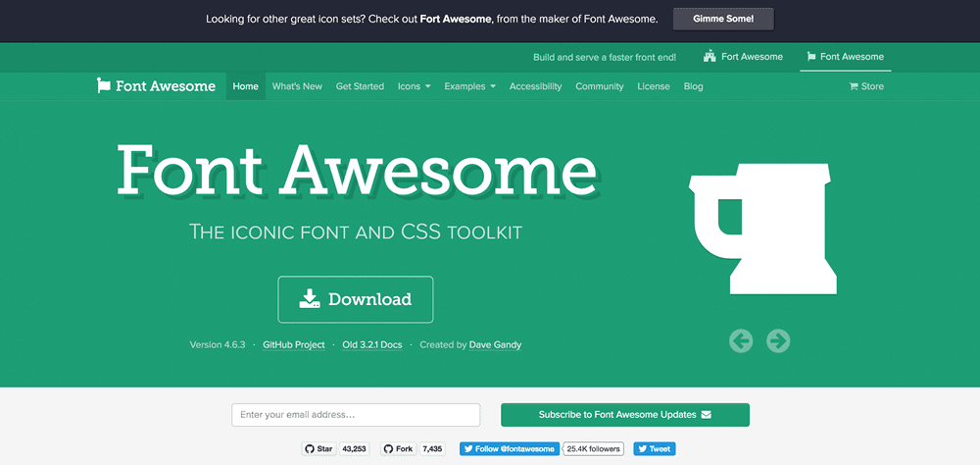Expand the Examples dropdown menu

pyautogui.click(x=470, y=86)
